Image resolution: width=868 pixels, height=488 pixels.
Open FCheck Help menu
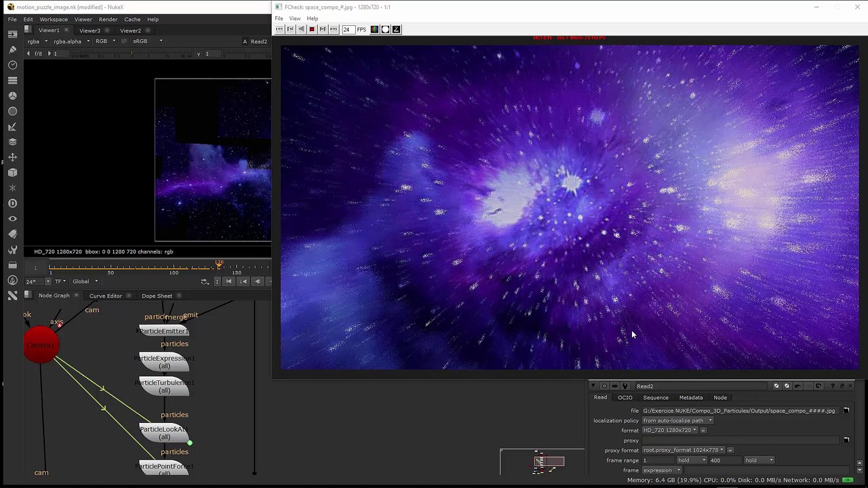[312, 18]
